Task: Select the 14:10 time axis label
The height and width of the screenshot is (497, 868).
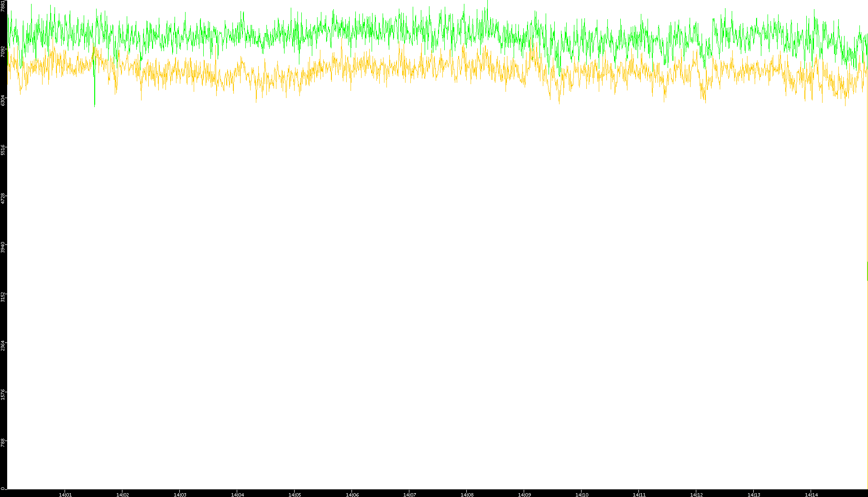Action: [582, 495]
